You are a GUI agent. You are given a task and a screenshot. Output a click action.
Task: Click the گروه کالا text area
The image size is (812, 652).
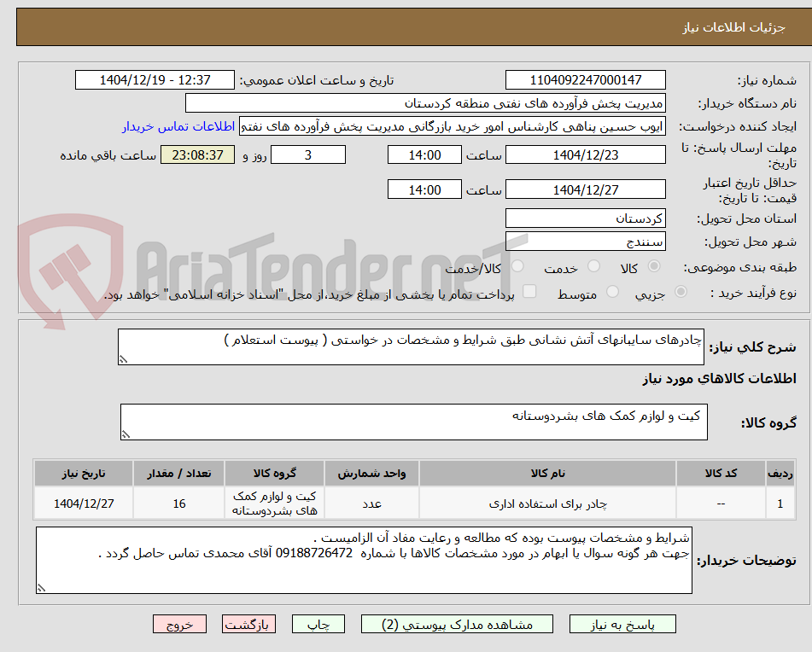tap(414, 422)
